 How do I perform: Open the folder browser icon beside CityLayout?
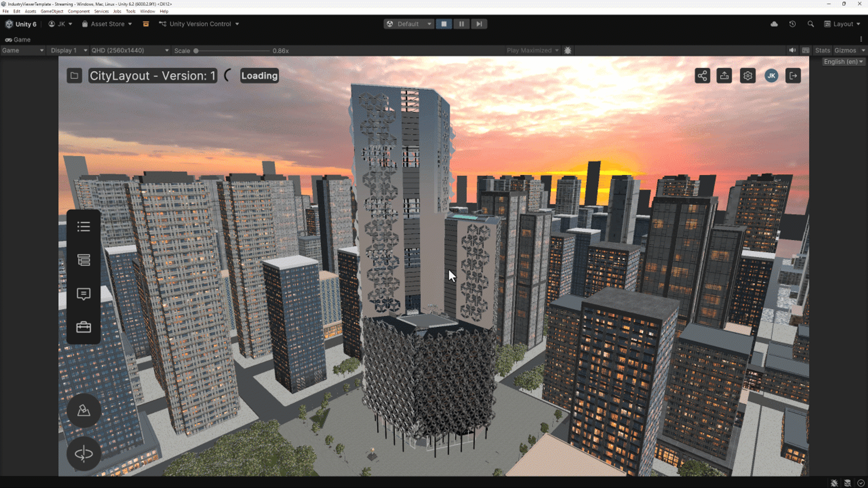(x=74, y=76)
